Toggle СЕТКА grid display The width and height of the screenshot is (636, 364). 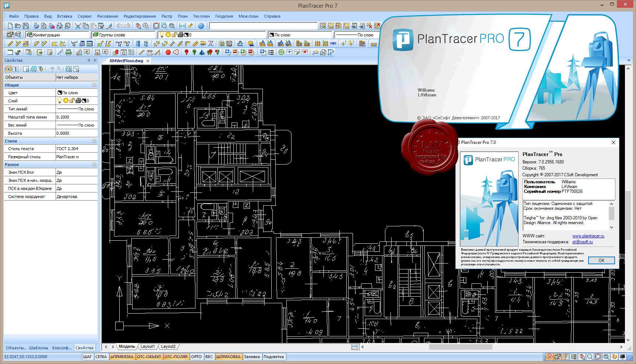click(101, 357)
